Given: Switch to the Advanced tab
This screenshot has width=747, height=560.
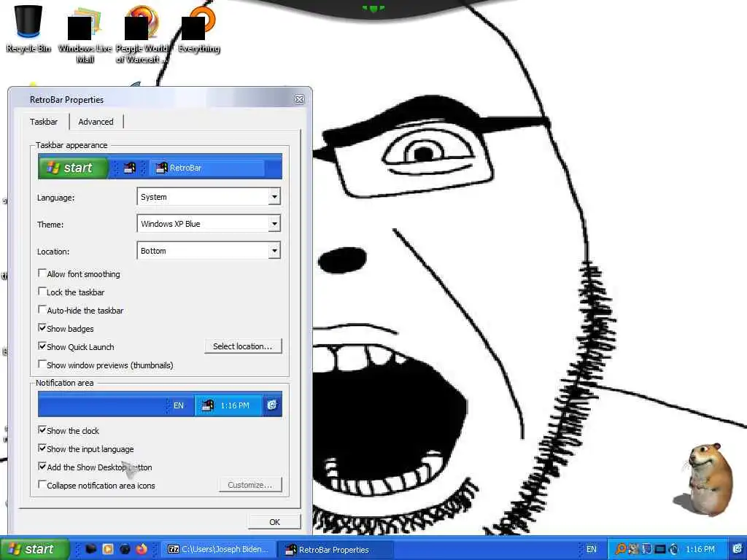Looking at the screenshot, I should [96, 122].
